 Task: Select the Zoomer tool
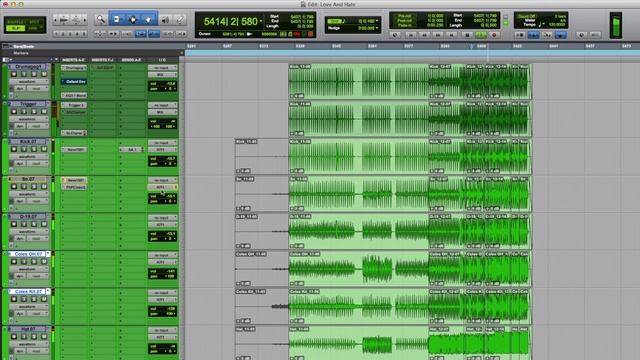(100, 19)
